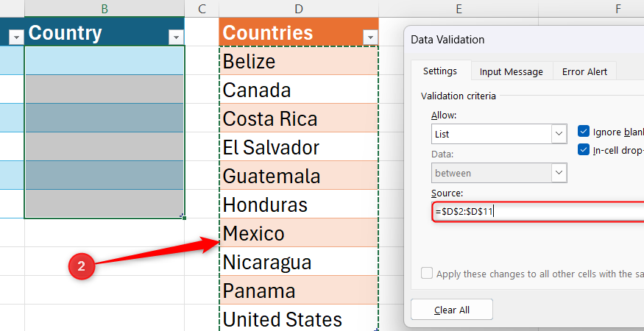Image resolution: width=644 pixels, height=331 pixels.
Task: Toggle the Ignore blank checkbox
Action: point(584,132)
